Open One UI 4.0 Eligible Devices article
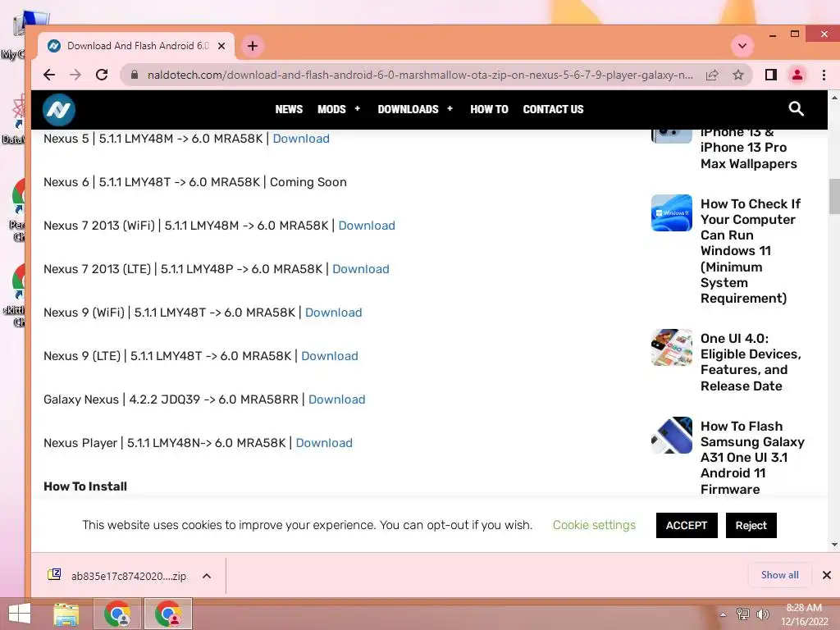This screenshot has height=630, width=840. 751,362
